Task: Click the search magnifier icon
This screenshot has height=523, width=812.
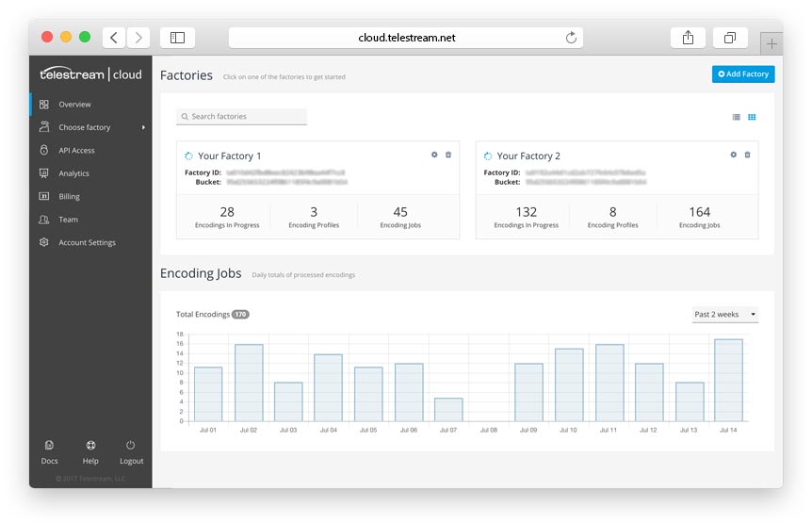Action: 185,117
